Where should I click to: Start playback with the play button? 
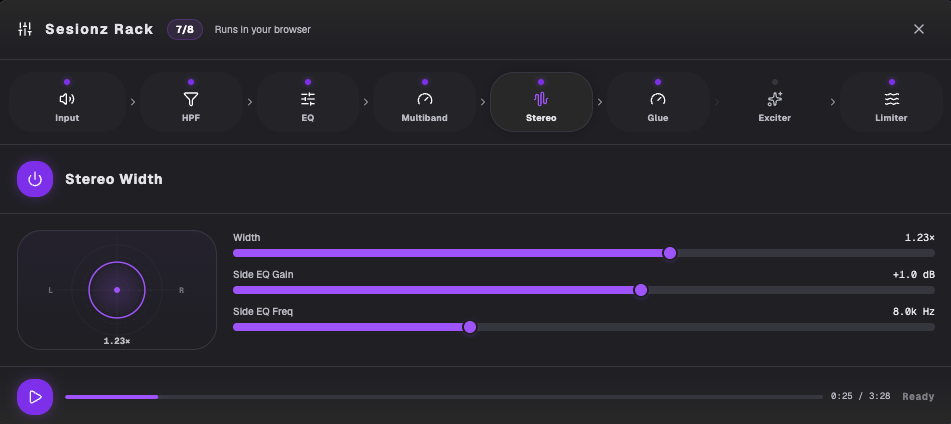(x=35, y=397)
